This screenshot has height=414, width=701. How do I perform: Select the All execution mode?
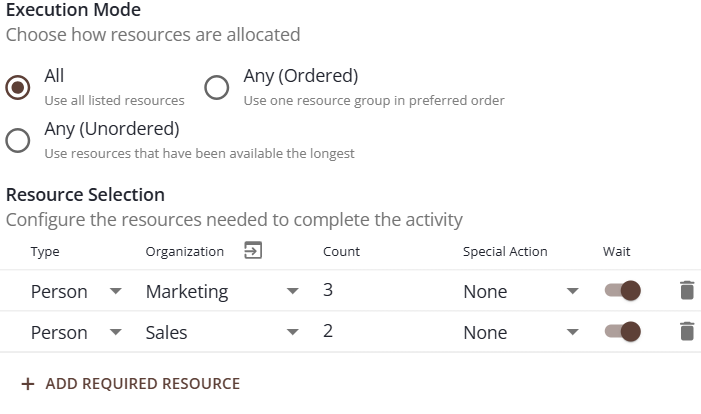[17, 87]
